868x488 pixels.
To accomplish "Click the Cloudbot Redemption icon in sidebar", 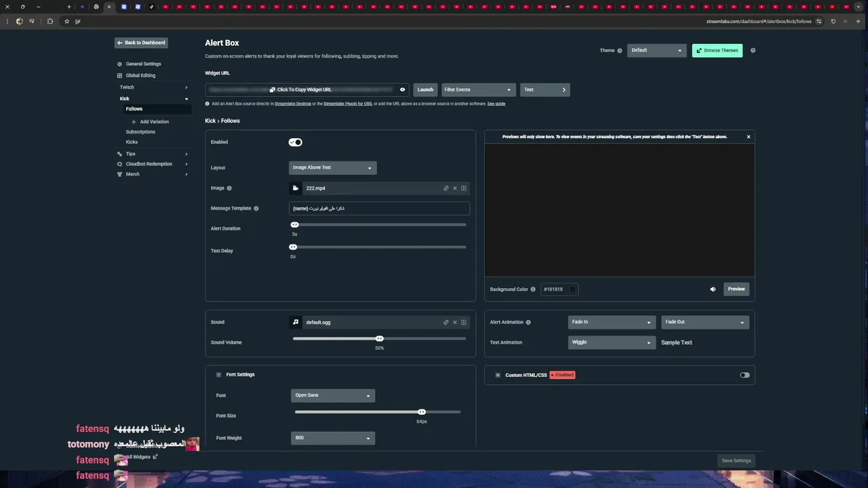I will tap(119, 164).
